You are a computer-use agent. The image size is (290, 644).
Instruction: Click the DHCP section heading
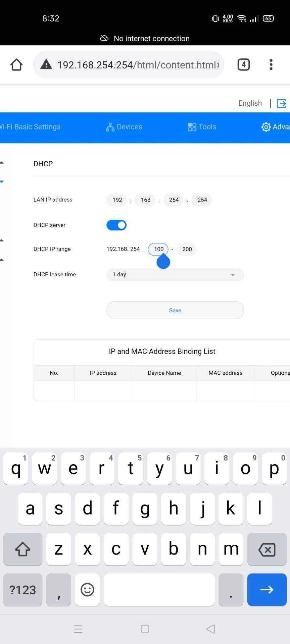[x=43, y=164]
